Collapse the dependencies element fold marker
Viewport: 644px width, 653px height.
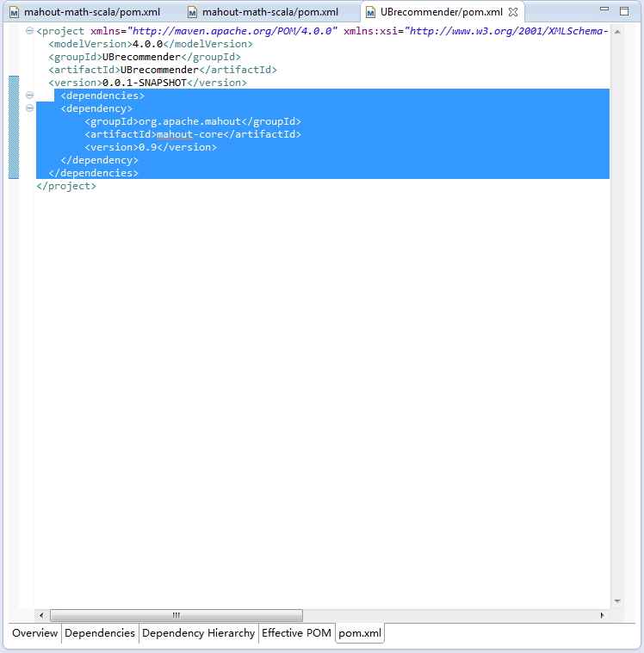pyautogui.click(x=30, y=95)
